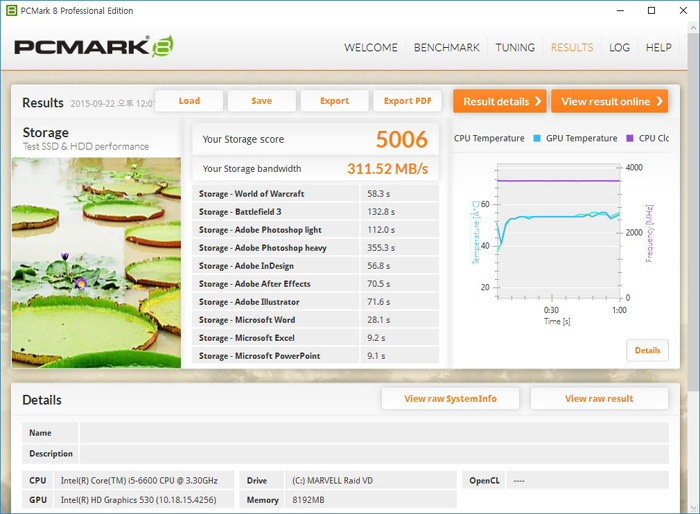Click the GPU Temperature legend label

coord(582,138)
